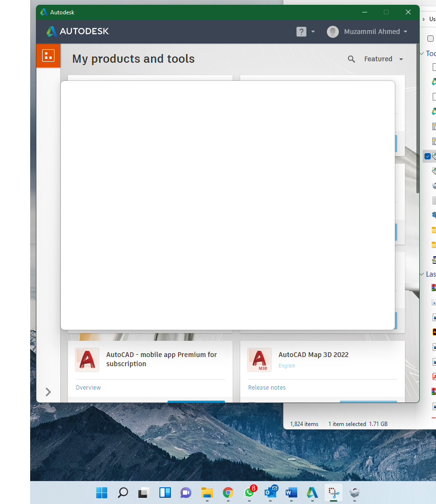Open search in My products and tools
The image size is (436, 504).
(x=351, y=59)
